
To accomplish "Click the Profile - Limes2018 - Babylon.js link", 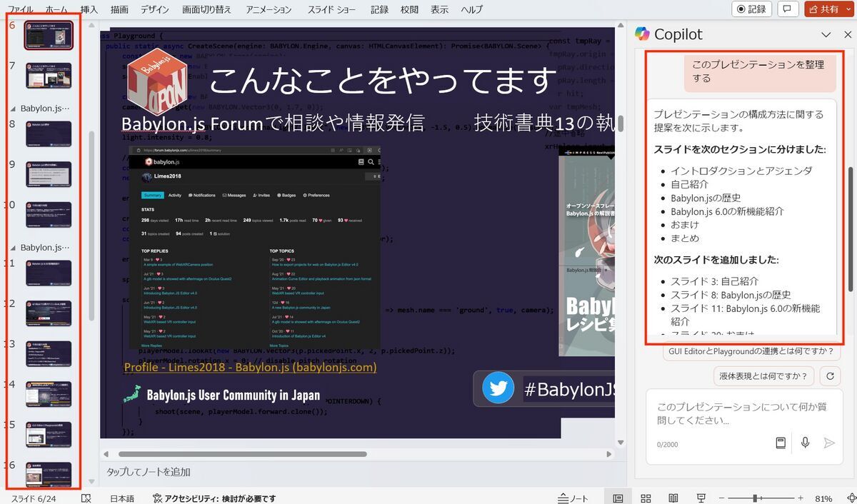I will tap(250, 367).
